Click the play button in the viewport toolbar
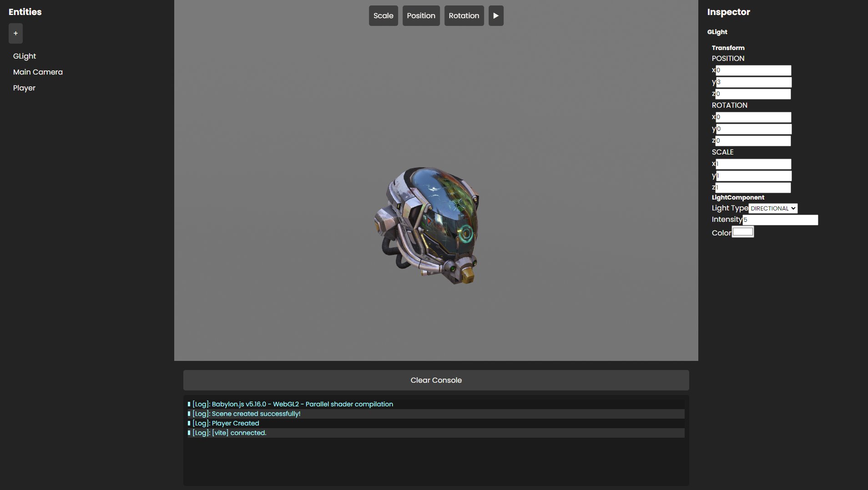 tap(496, 16)
